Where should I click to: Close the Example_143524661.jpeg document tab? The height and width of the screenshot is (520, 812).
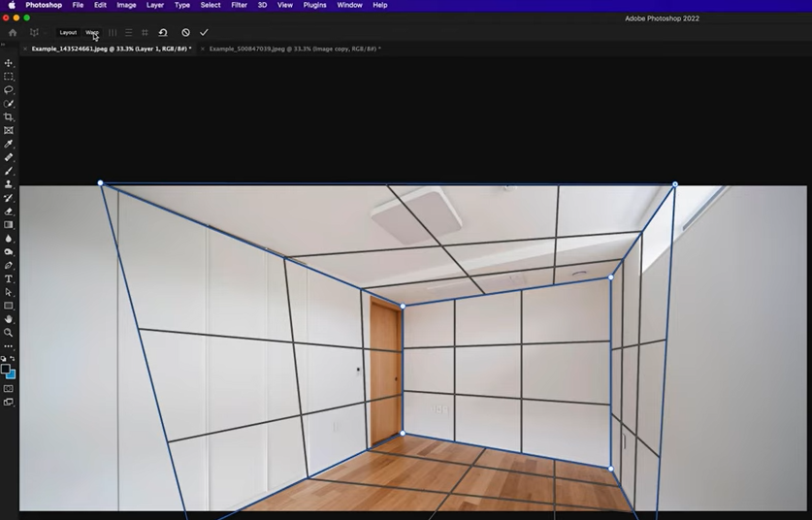(25, 49)
